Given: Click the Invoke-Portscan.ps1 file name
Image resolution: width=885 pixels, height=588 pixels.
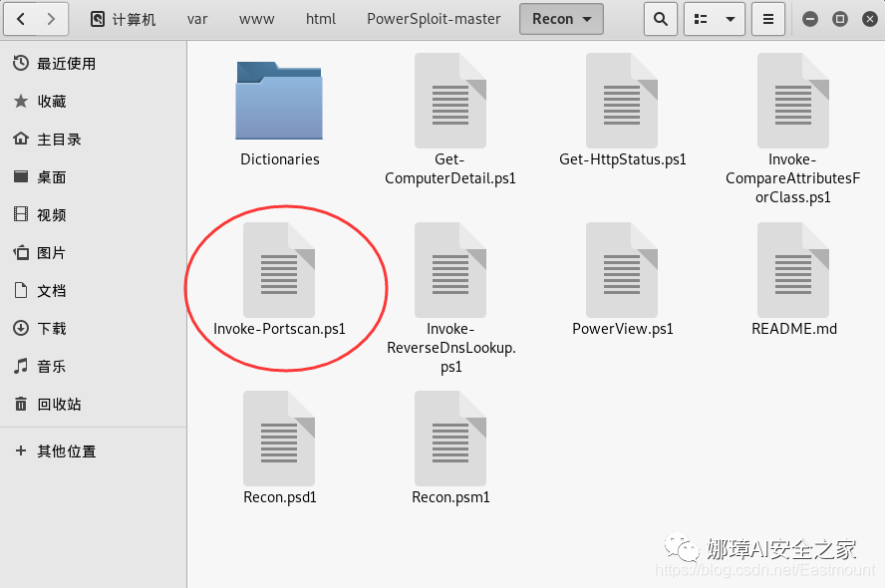Looking at the screenshot, I should (x=279, y=329).
